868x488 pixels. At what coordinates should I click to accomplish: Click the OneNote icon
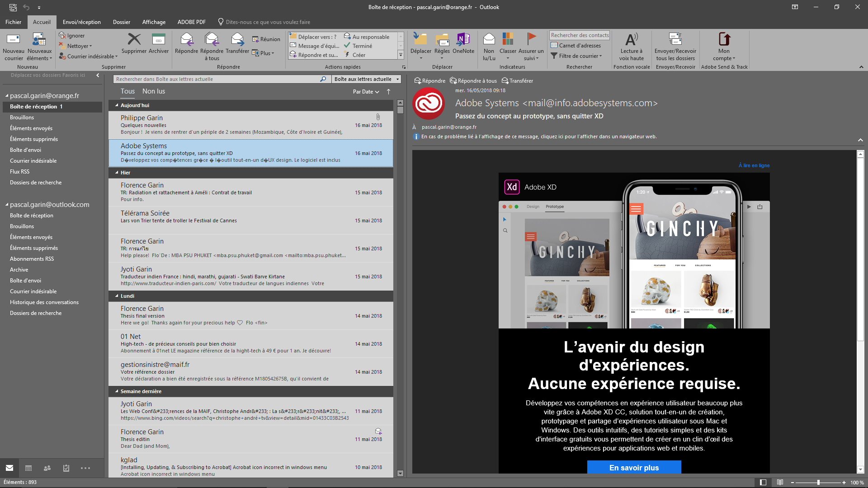point(463,39)
